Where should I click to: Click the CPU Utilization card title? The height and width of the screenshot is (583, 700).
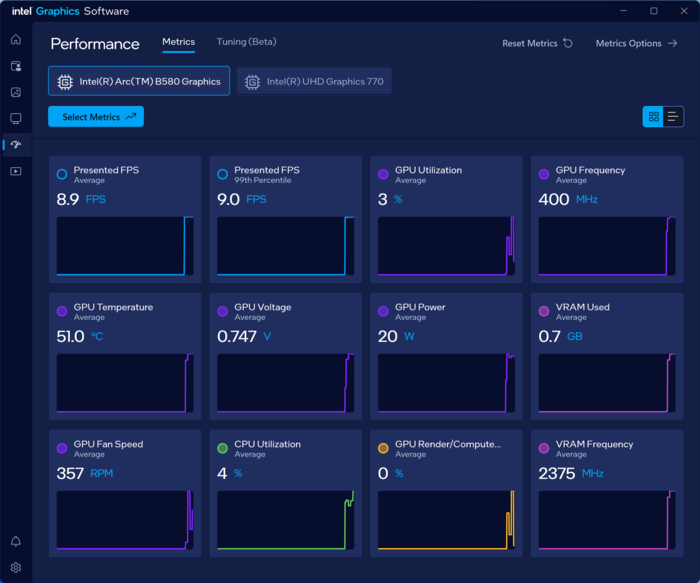(267, 444)
